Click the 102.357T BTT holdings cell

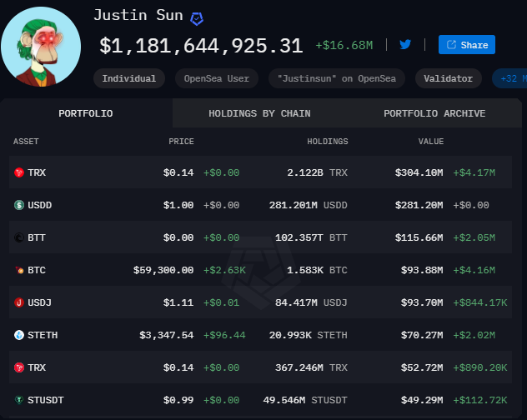pyautogui.click(x=311, y=237)
